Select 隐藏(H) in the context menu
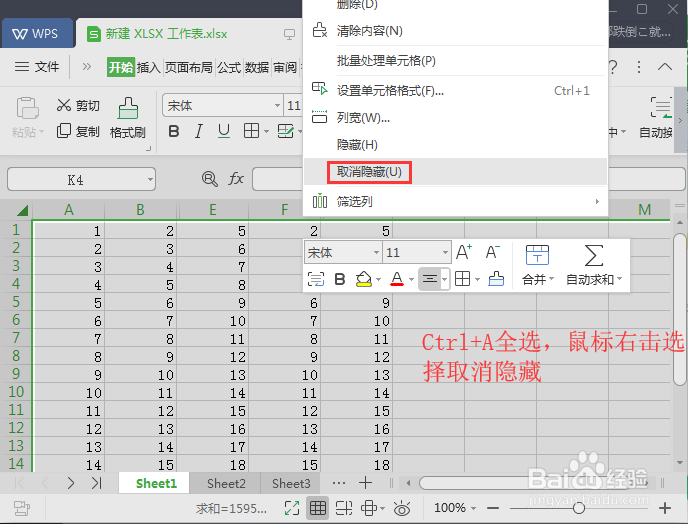Viewport: 688px width, 524px height. coord(357,144)
